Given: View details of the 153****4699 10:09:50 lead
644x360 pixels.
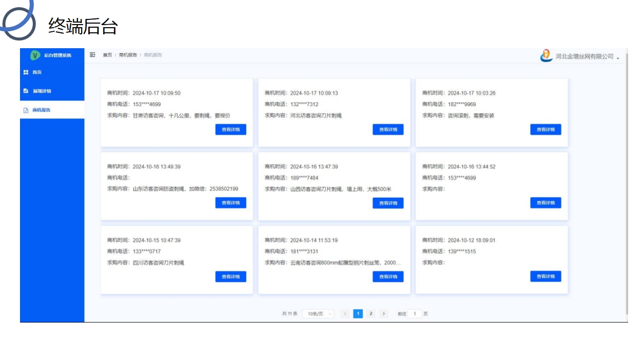Looking at the screenshot, I should point(230,130).
